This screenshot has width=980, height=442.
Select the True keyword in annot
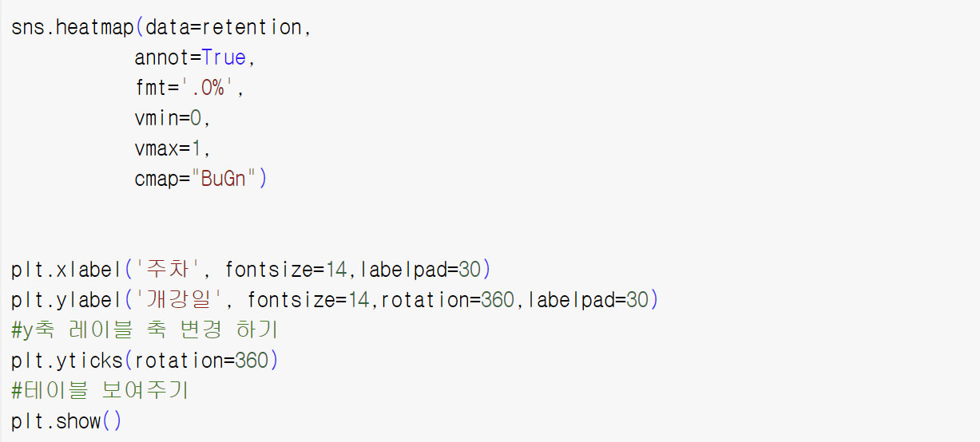pyautogui.click(x=224, y=57)
